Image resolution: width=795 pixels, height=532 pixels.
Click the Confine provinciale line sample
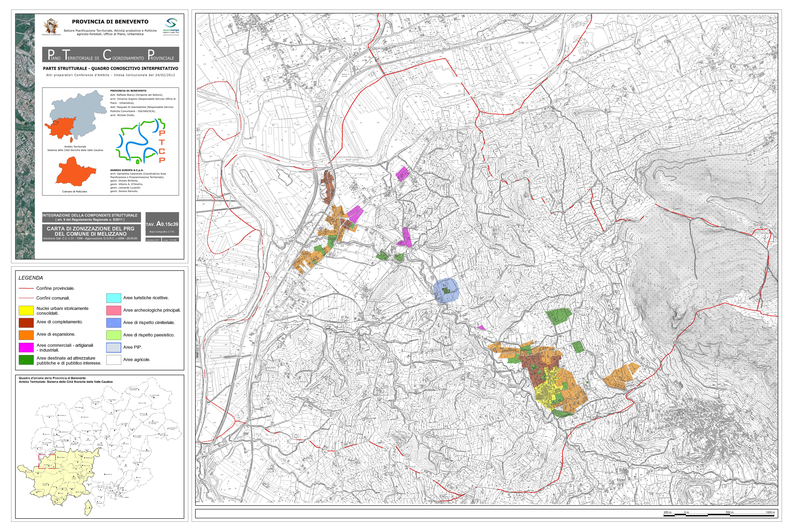(26, 288)
